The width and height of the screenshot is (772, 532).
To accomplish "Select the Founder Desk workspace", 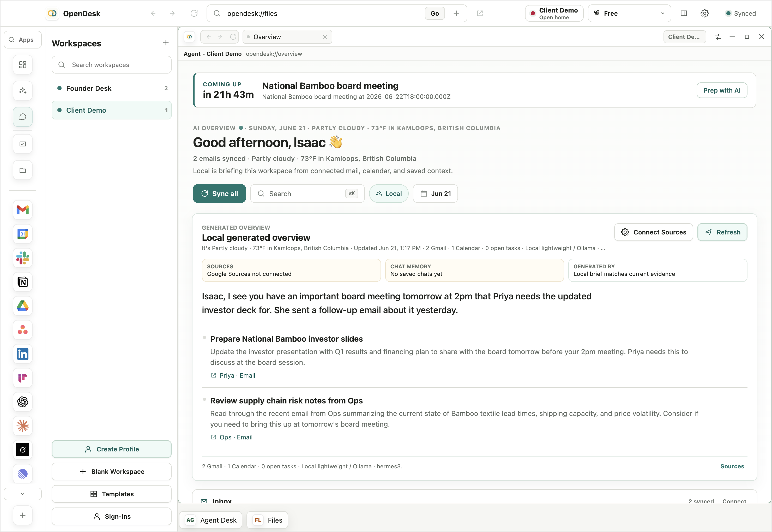I will click(x=112, y=88).
